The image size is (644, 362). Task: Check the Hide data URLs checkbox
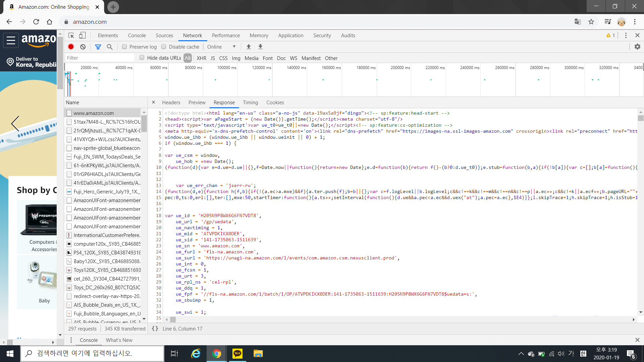pyautogui.click(x=142, y=58)
